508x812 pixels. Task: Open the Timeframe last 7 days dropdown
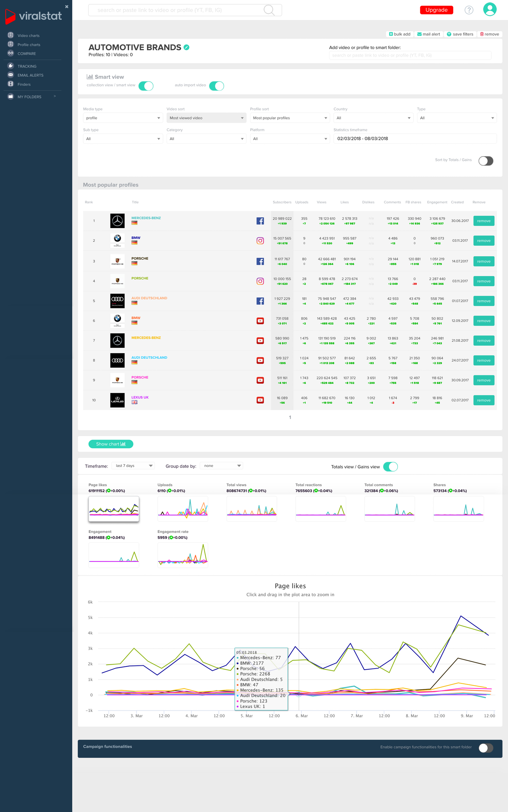(133, 466)
